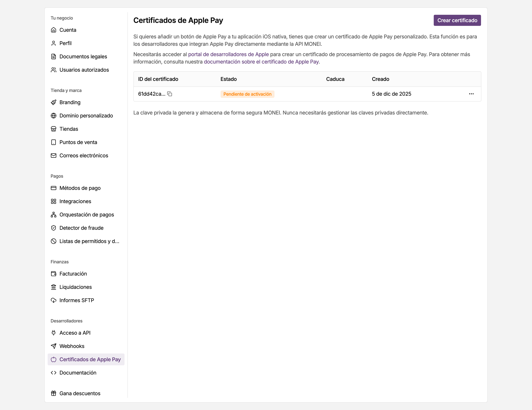Click the Métodos de pago card icon

(54, 188)
